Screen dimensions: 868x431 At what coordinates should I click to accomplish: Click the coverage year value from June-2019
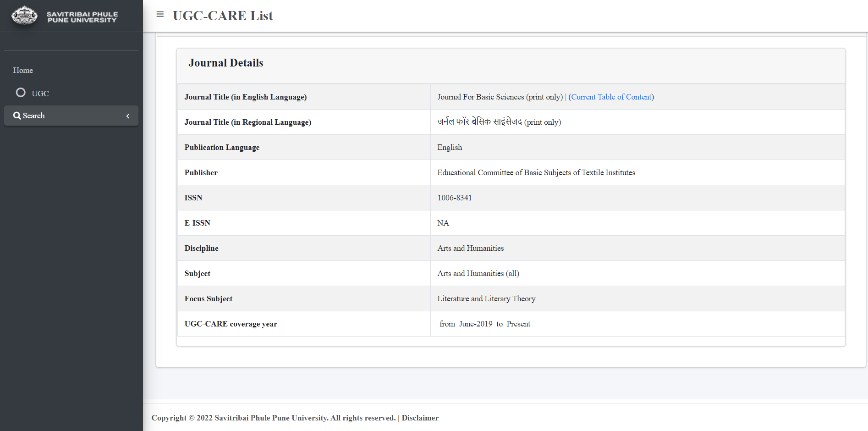pos(484,324)
